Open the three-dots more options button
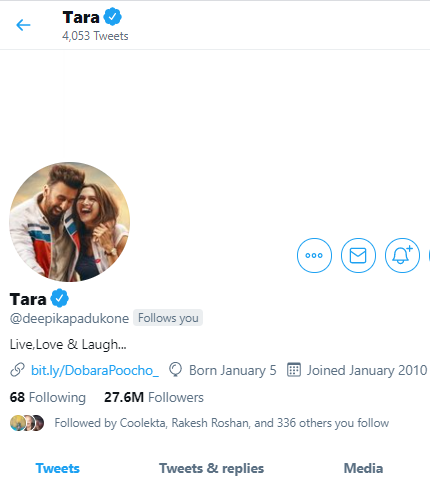This screenshot has height=488, width=430. pyautogui.click(x=314, y=255)
